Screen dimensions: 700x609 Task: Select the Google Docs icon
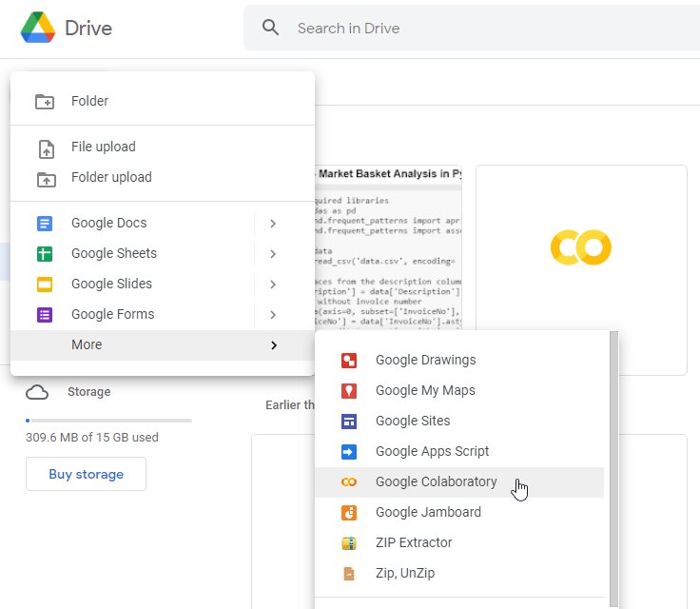(x=45, y=223)
